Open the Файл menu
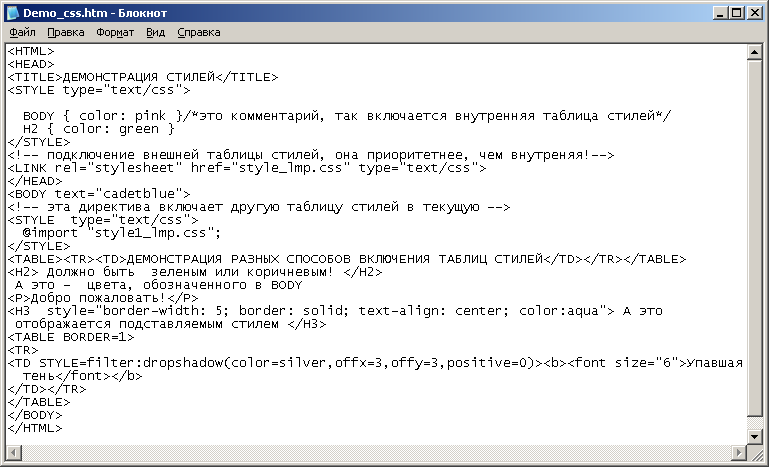This screenshot has width=769, height=467. click(x=22, y=32)
